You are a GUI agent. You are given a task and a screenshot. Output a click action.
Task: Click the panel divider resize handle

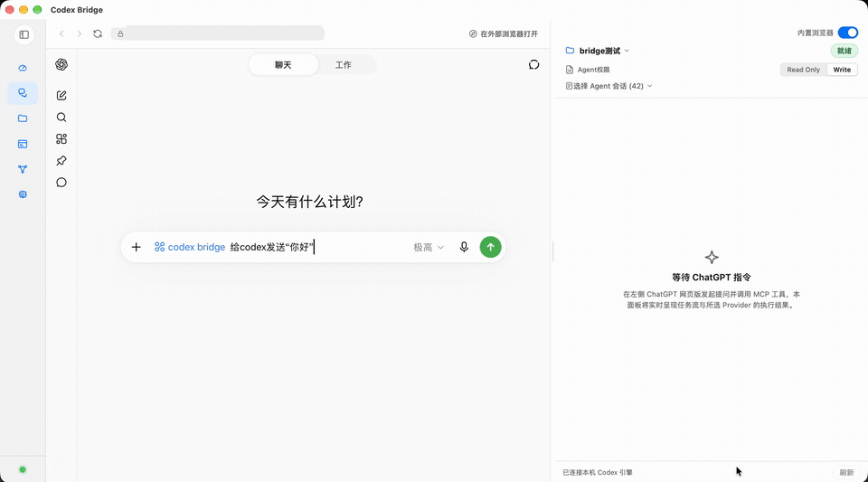(x=552, y=251)
